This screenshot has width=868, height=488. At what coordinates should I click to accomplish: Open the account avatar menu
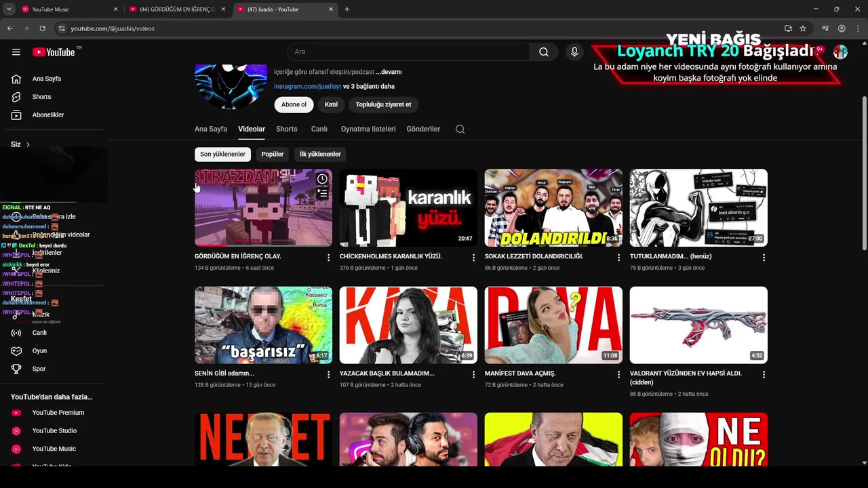coord(840,52)
